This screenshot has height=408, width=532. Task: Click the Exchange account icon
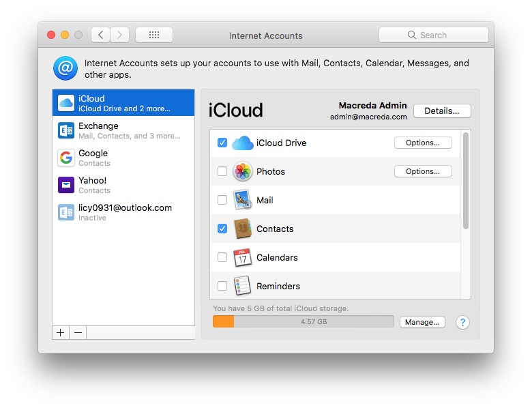[x=66, y=130]
